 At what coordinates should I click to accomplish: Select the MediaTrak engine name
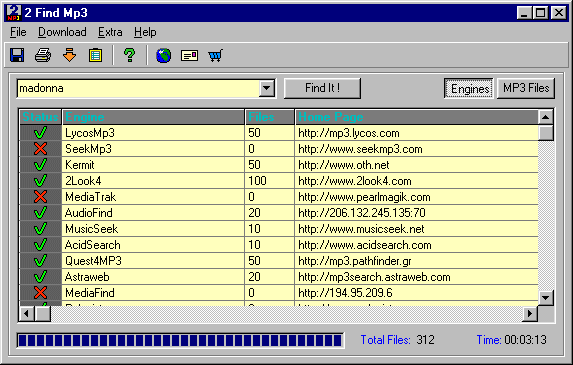91,197
